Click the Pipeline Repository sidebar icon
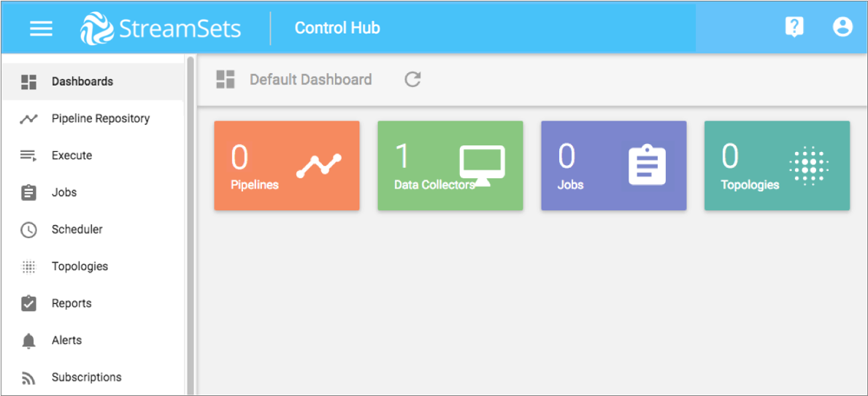Image resolution: width=868 pixels, height=396 pixels. (x=28, y=118)
